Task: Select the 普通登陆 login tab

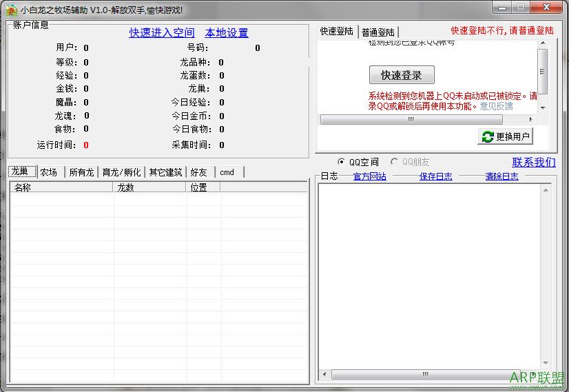Action: (x=378, y=32)
